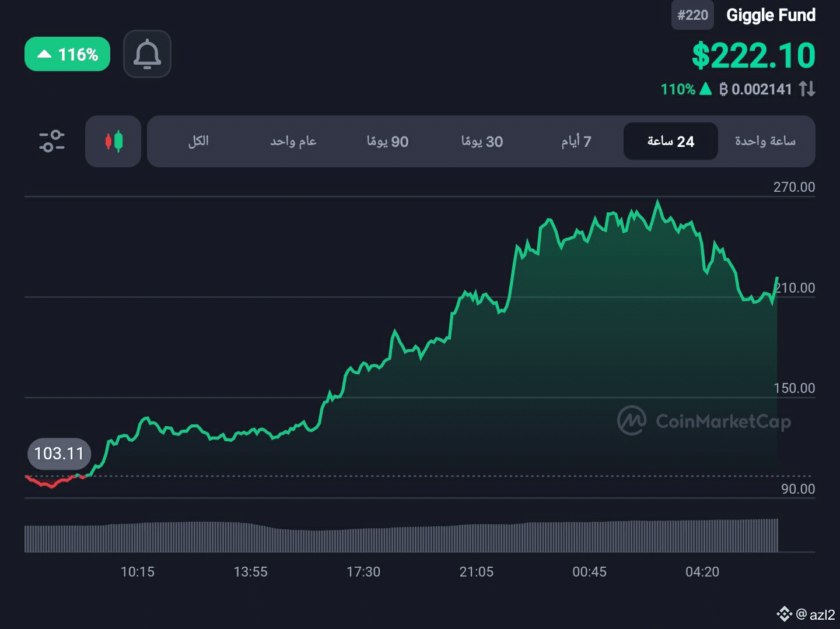Open price alert bell icon
This screenshot has width=840, height=629.
[147, 54]
